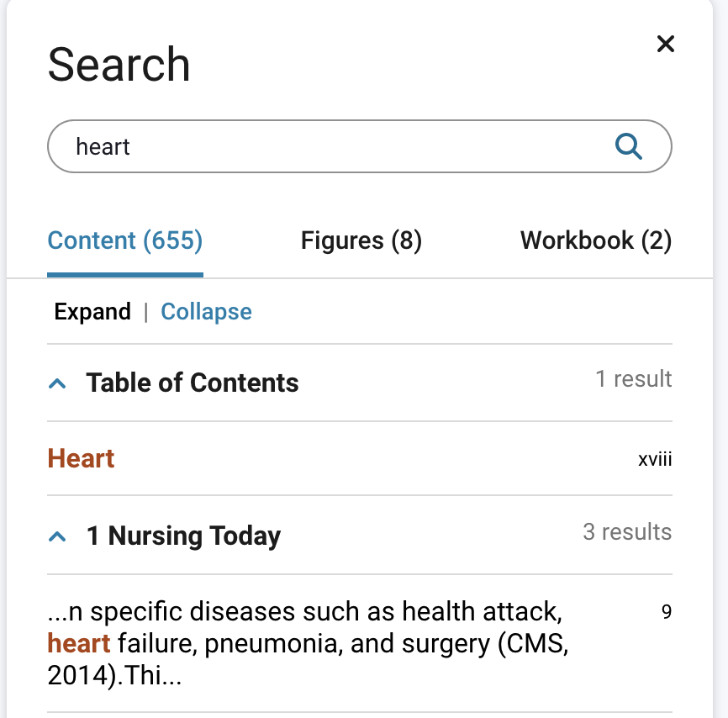Switch to the Figures tab
The width and height of the screenshot is (728, 718).
point(361,240)
